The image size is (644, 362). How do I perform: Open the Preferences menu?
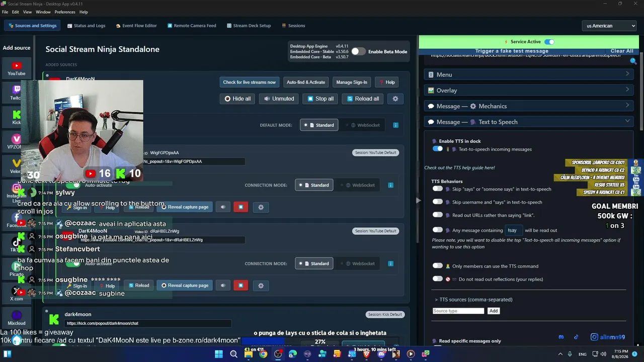(x=65, y=12)
